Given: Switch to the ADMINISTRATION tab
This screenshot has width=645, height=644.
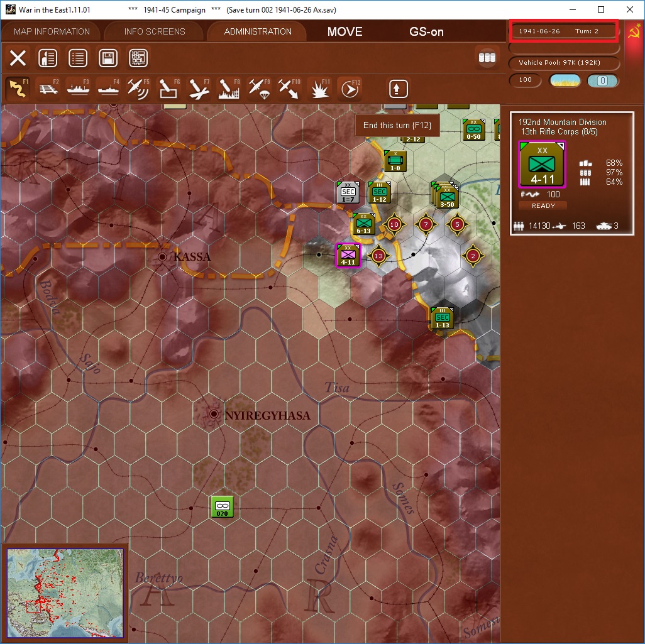Looking at the screenshot, I should [x=258, y=31].
